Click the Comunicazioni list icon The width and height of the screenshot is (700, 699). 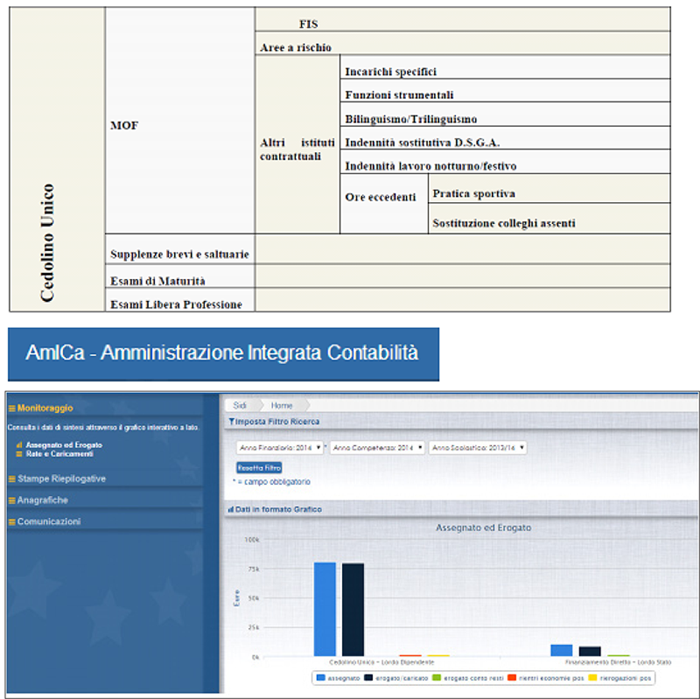[x=12, y=522]
